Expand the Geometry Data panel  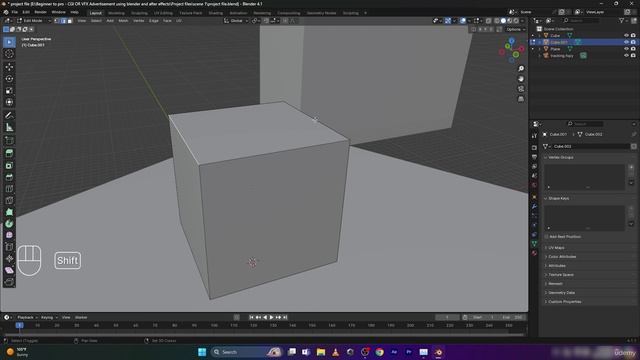[x=561, y=293]
